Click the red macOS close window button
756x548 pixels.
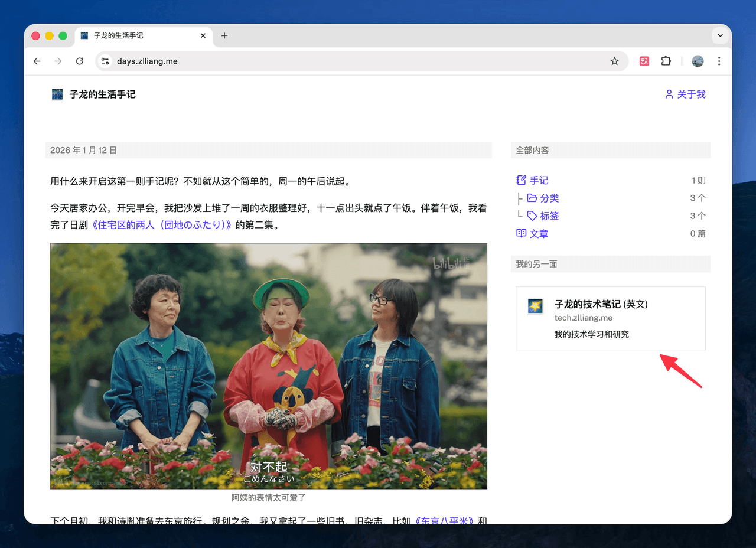(35, 36)
